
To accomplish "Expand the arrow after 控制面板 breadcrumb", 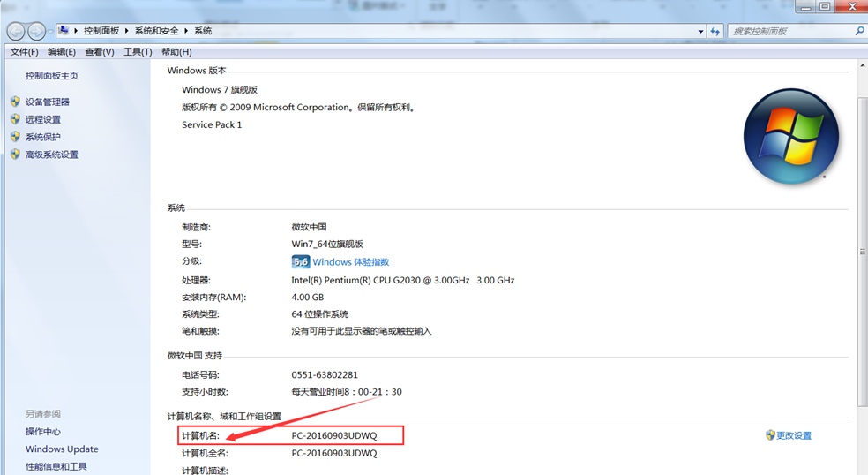I will (127, 31).
